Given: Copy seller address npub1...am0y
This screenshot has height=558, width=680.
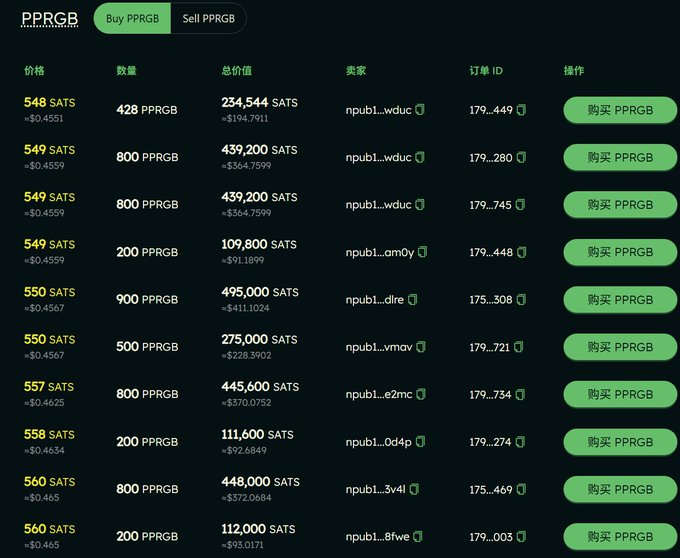Looking at the screenshot, I should [x=422, y=251].
